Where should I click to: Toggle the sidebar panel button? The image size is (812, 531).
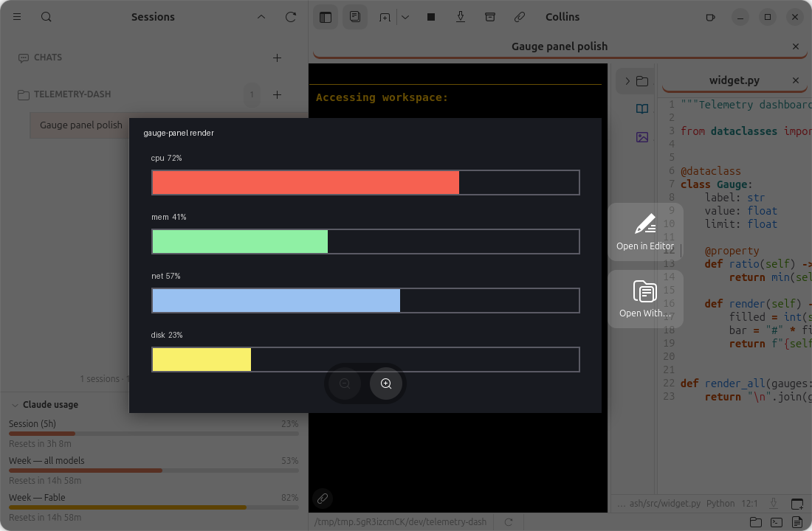pyautogui.click(x=326, y=17)
